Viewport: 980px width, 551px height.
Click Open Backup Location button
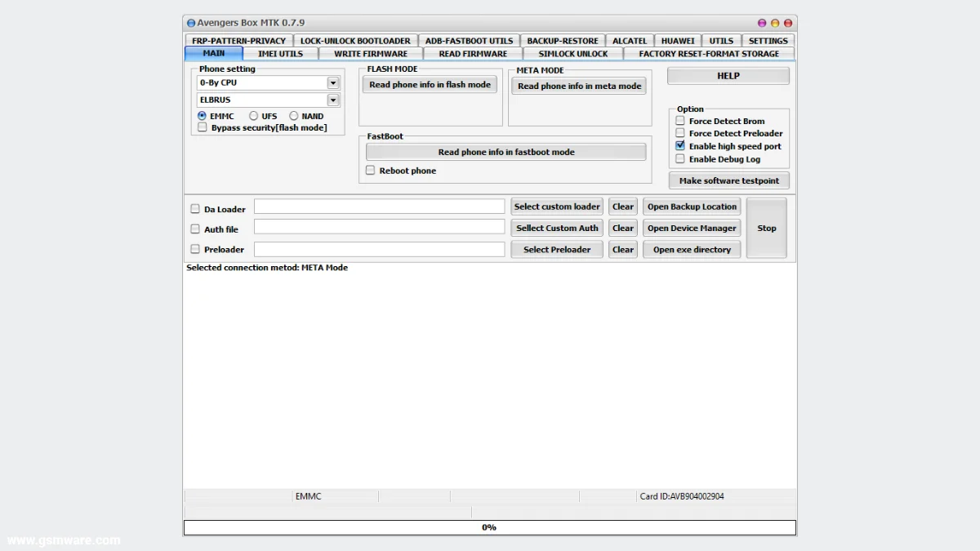point(693,207)
